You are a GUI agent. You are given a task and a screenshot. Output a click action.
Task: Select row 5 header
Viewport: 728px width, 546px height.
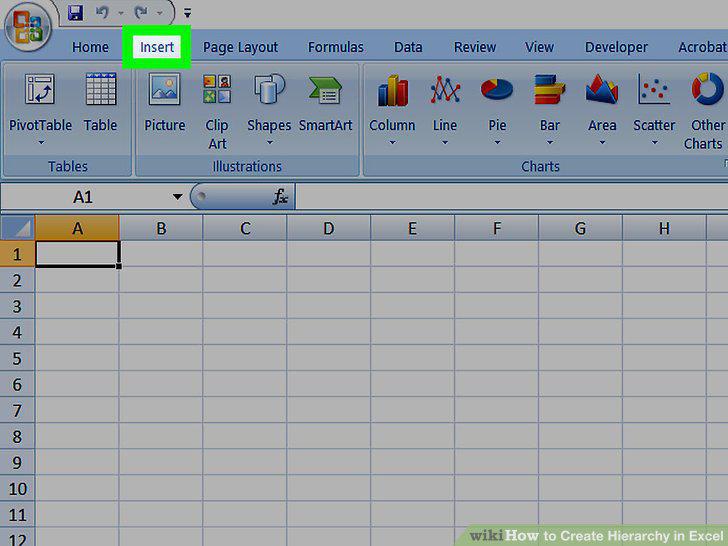click(17, 358)
